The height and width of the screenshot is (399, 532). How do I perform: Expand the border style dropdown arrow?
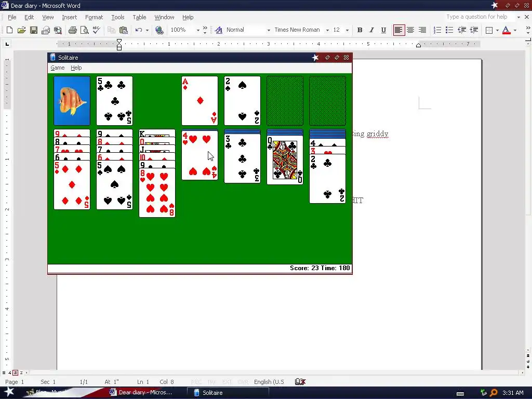[x=497, y=30]
